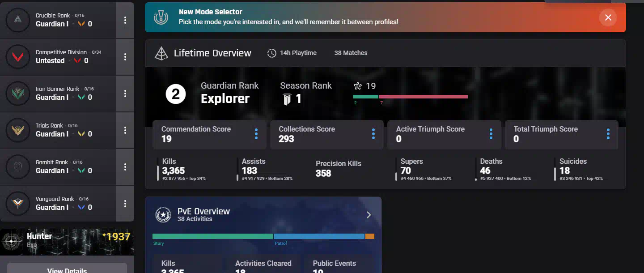
Task: Click the Explorer Guardian Rank title
Action: pos(225,99)
